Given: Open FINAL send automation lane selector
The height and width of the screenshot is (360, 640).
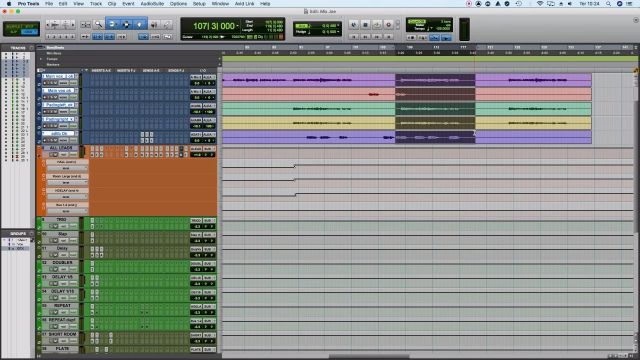Looking at the screenshot, I should 66,168.
